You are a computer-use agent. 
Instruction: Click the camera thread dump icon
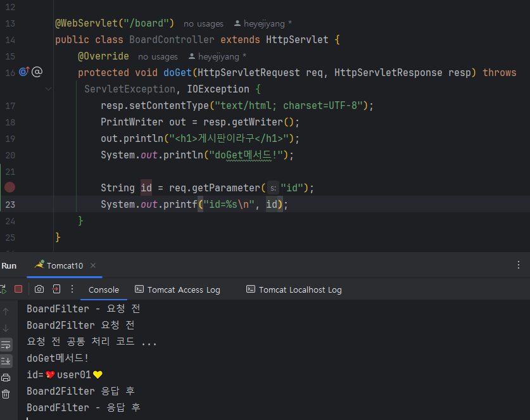pyautogui.click(x=39, y=289)
